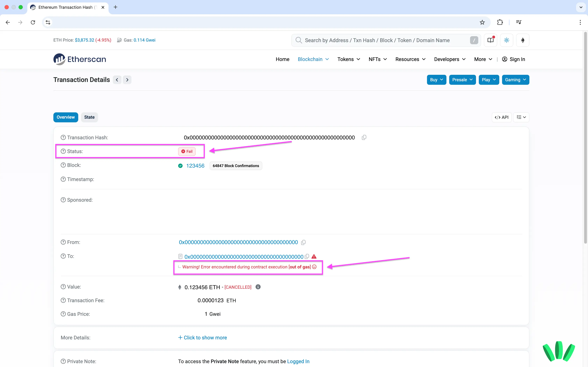This screenshot has width=588, height=367.
Task: Bookmark this page with the star icon
Action: click(x=482, y=22)
